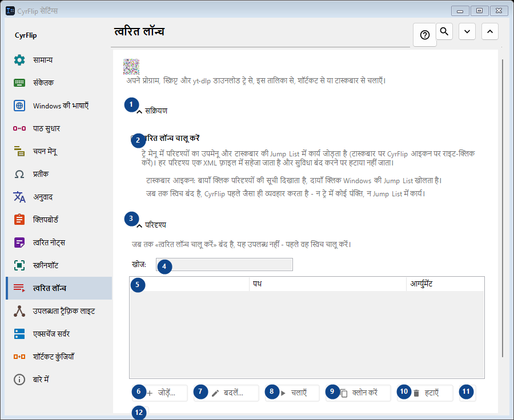The image size is (514, 420).
Task: Go to the एक्सचेंज सर्वर page
Action: tap(59, 334)
